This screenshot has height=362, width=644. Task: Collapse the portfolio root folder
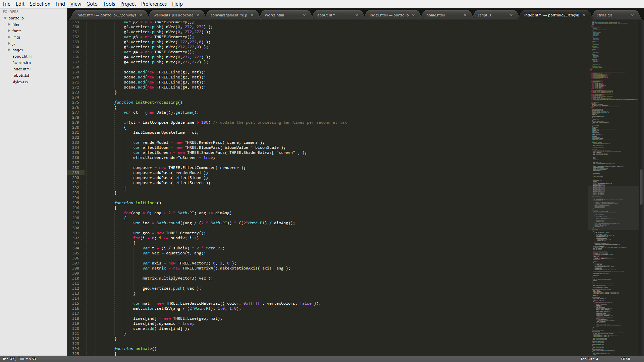5,18
